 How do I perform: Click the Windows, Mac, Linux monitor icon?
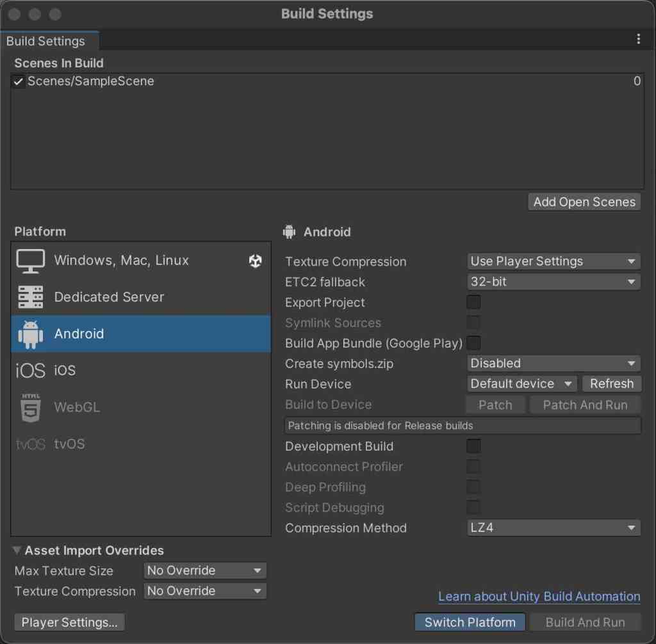tap(31, 261)
